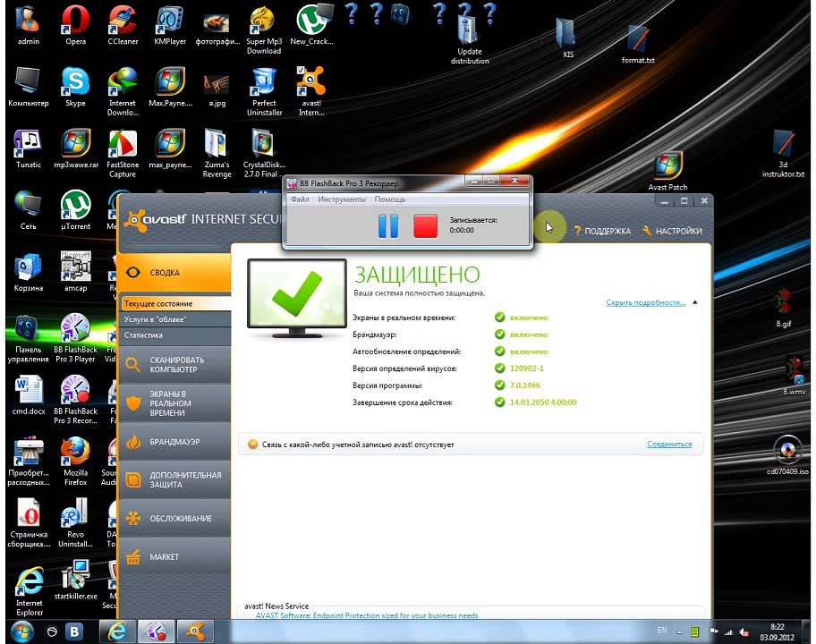The height and width of the screenshot is (644, 816).
Task: Select the Update distribution folder icon
Action: point(470,40)
